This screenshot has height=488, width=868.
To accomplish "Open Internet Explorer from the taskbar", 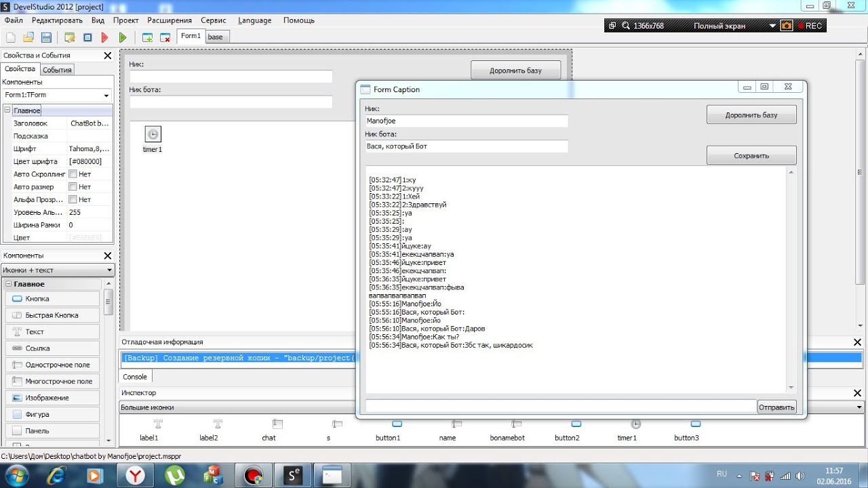I will click(56, 476).
